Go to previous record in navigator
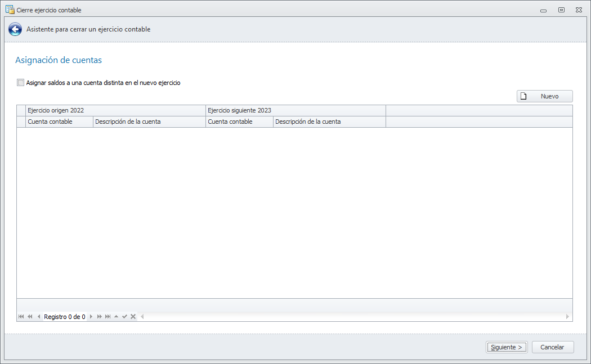The height and width of the screenshot is (364, 591). [x=39, y=317]
